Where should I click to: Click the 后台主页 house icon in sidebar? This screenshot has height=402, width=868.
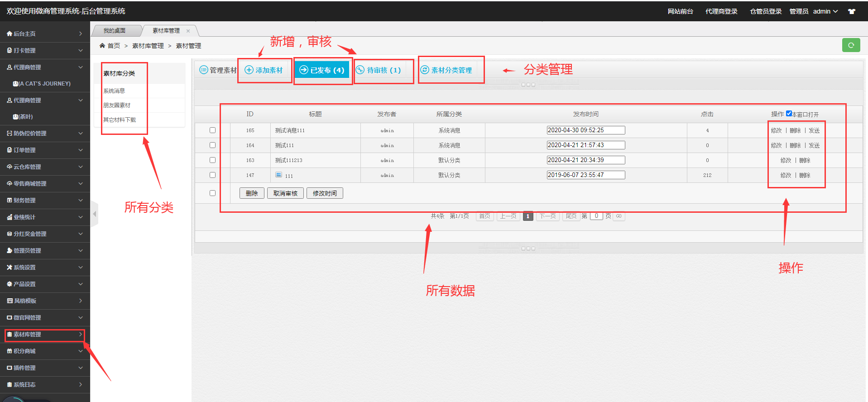[x=10, y=33]
